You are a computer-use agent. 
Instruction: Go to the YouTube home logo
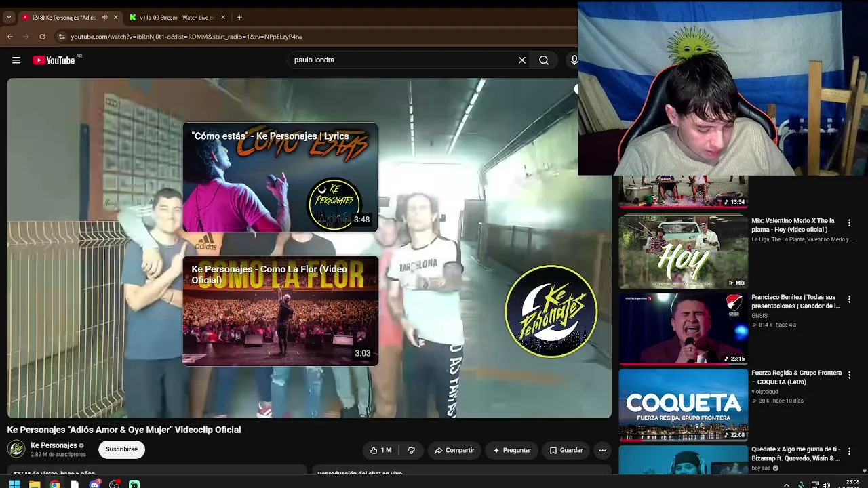coord(54,60)
